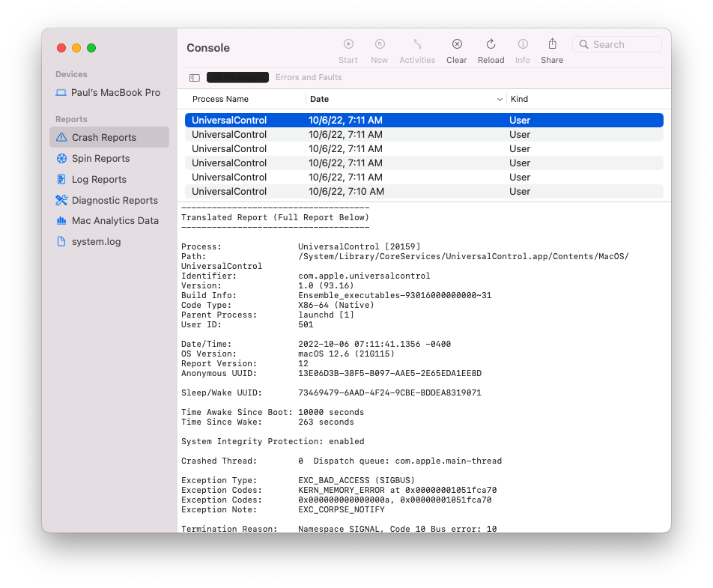Open Mac Analytics Data in sidebar
The height and width of the screenshot is (588, 713).
point(109,220)
